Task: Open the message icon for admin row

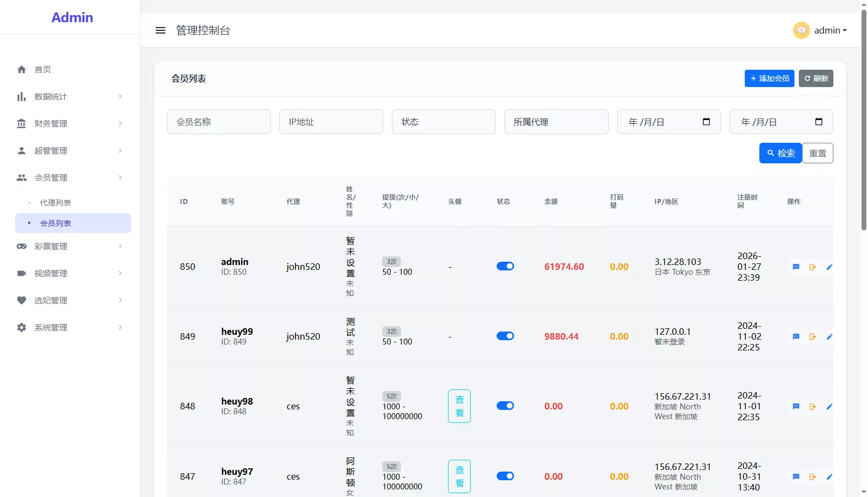Action: (796, 267)
